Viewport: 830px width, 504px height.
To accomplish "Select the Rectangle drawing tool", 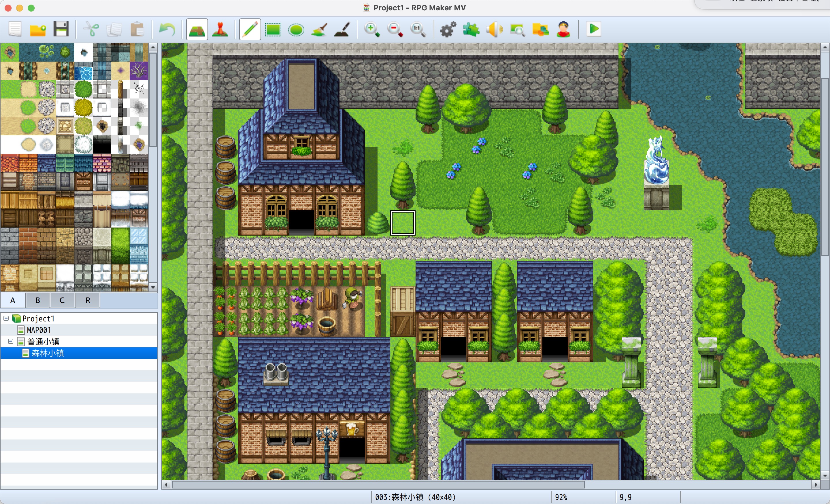I will [273, 29].
